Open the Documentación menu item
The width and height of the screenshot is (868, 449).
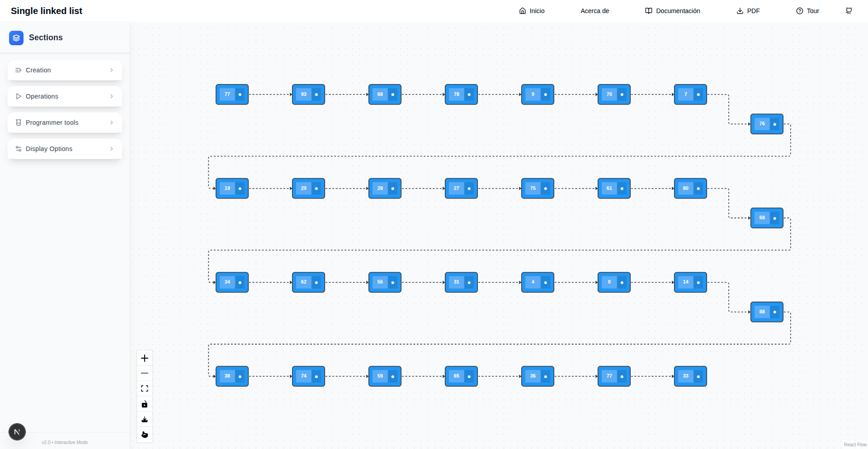tap(672, 11)
